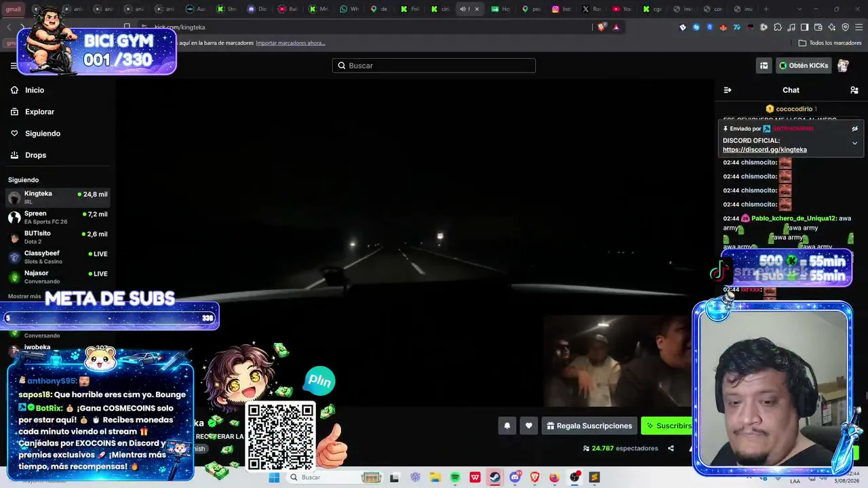Open Todos los marcadores folder
The height and width of the screenshot is (488, 868).
tap(830, 43)
